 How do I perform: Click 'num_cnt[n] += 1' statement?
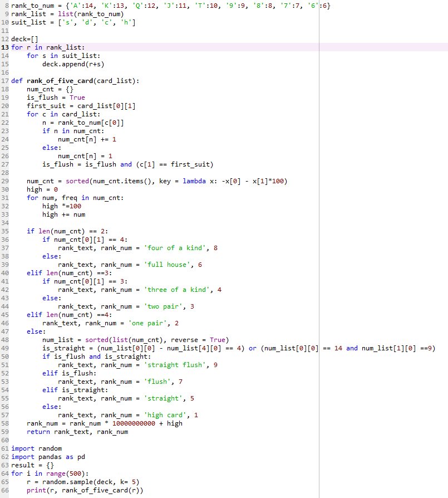pos(87,139)
